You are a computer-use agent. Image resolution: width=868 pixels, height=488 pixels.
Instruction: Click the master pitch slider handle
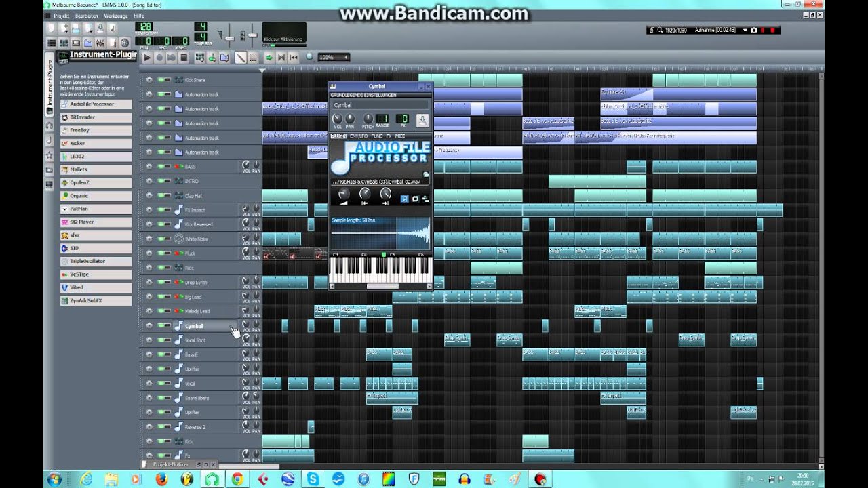pos(252,35)
